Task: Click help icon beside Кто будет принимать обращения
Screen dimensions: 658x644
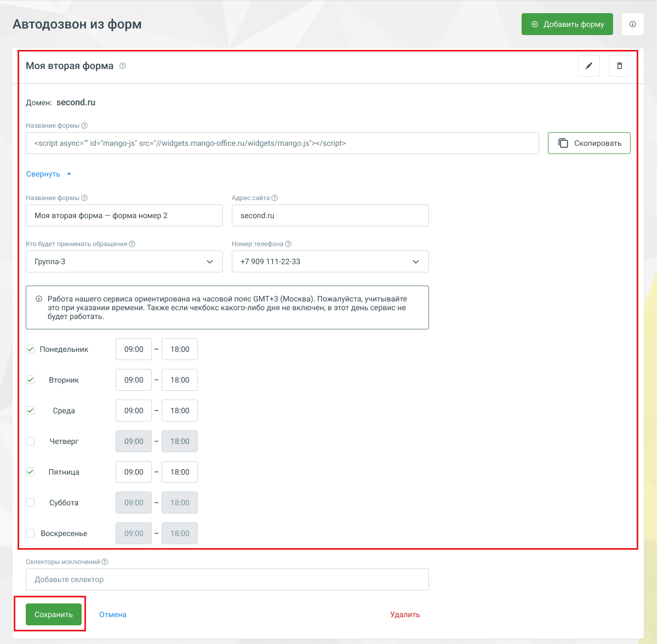Action: [x=132, y=244]
